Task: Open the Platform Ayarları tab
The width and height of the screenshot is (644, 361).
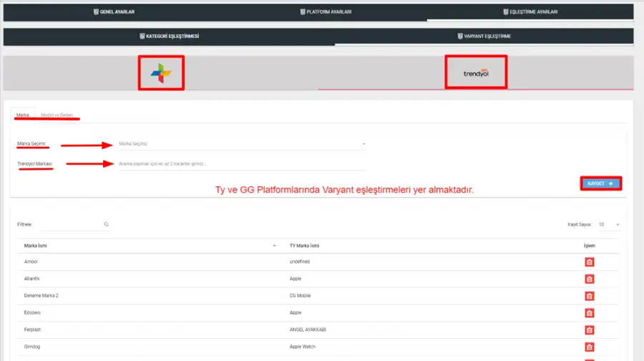Action: (326, 12)
